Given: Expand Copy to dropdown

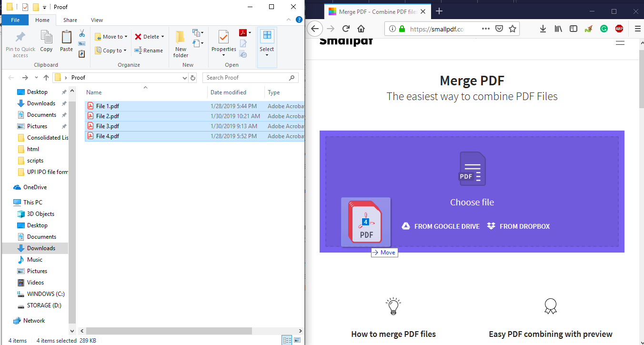Looking at the screenshot, I should pyautogui.click(x=125, y=51).
